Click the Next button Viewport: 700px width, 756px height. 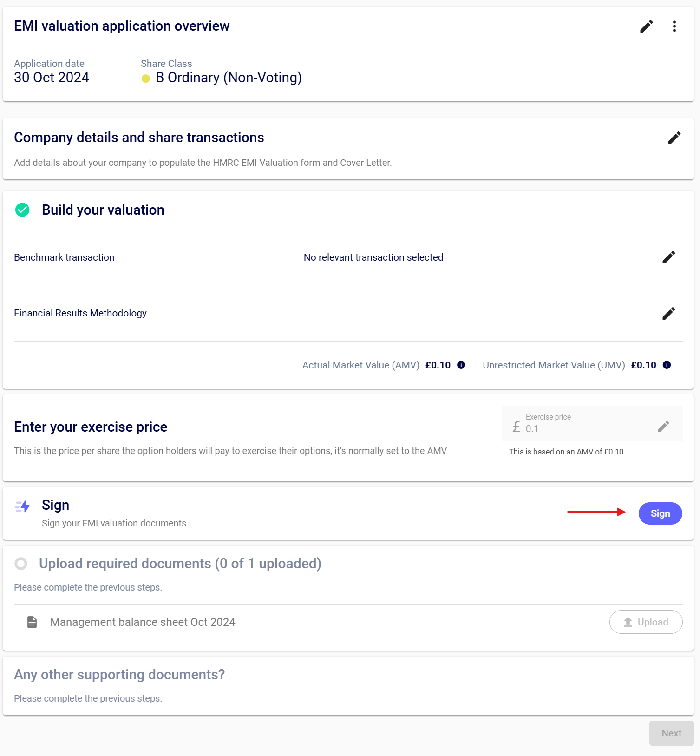[x=671, y=733]
